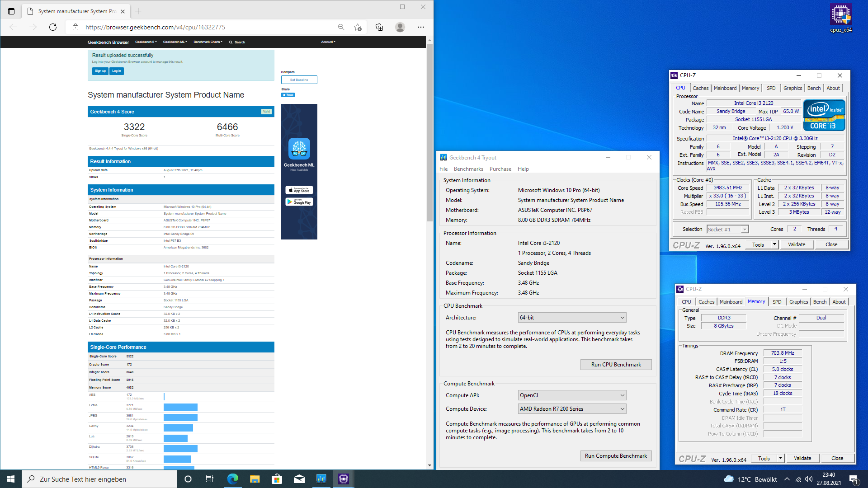
Task: Click the Google Play download badge
Action: tap(299, 202)
